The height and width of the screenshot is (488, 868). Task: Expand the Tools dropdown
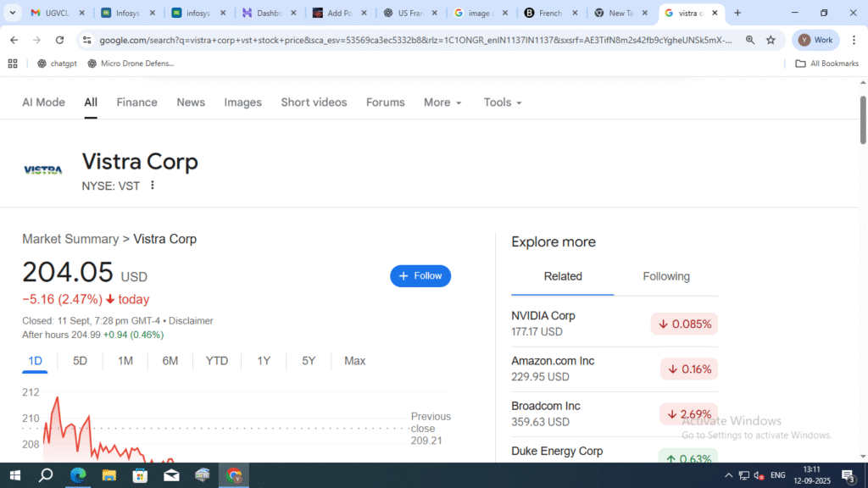point(502,103)
